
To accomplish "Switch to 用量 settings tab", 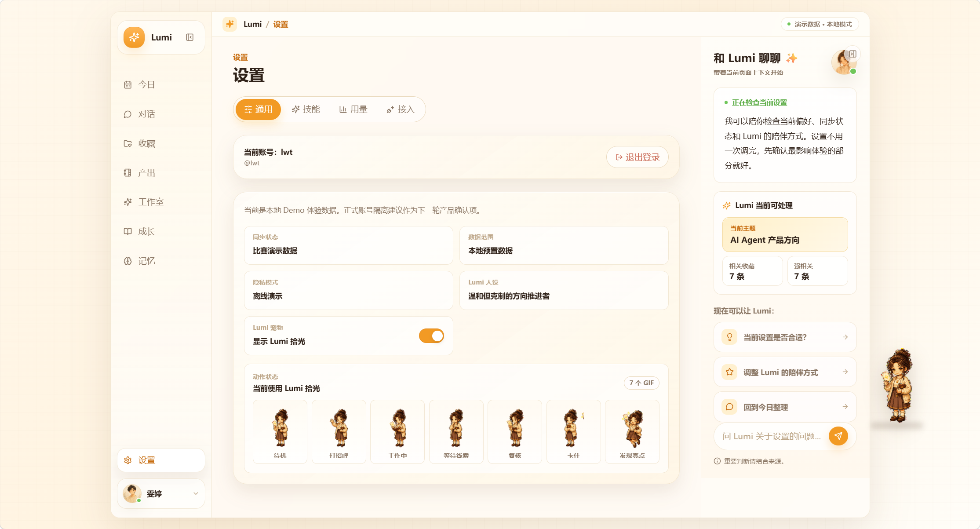I will point(353,109).
